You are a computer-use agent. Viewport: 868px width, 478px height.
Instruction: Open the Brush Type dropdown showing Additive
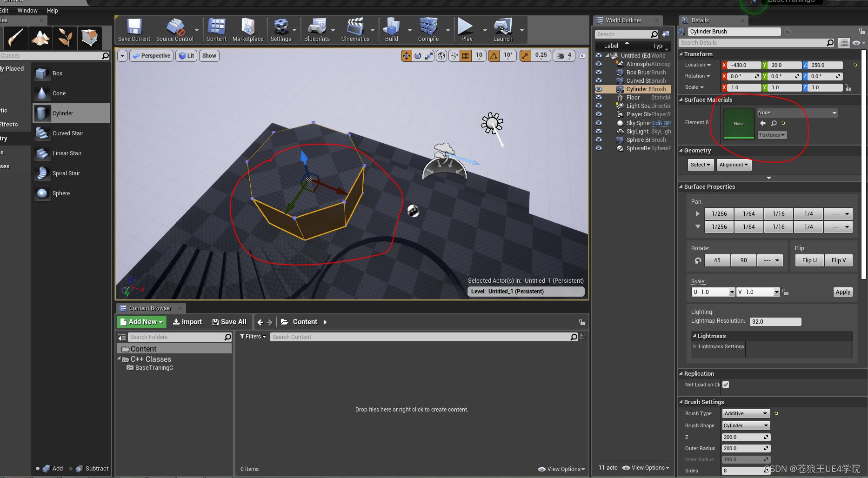point(745,413)
